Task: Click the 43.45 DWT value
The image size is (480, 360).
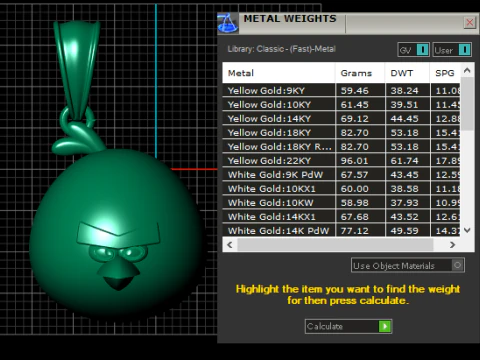Action: 404,175
